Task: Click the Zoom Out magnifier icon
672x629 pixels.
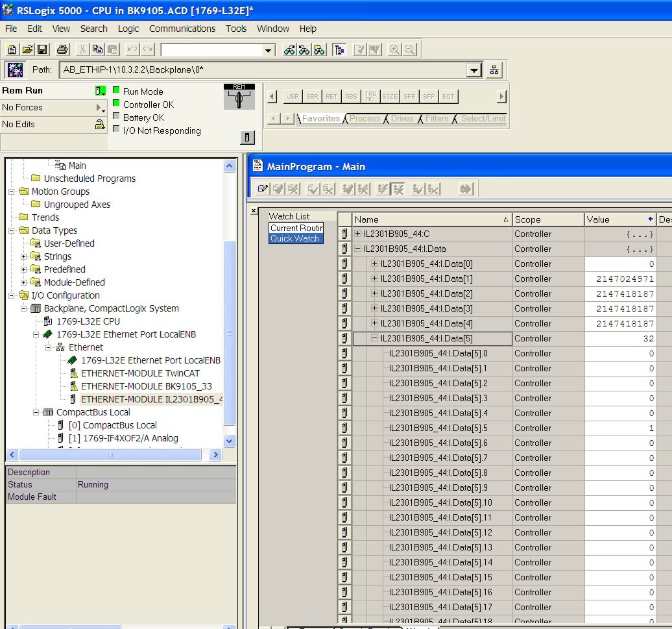Action: tap(410, 50)
